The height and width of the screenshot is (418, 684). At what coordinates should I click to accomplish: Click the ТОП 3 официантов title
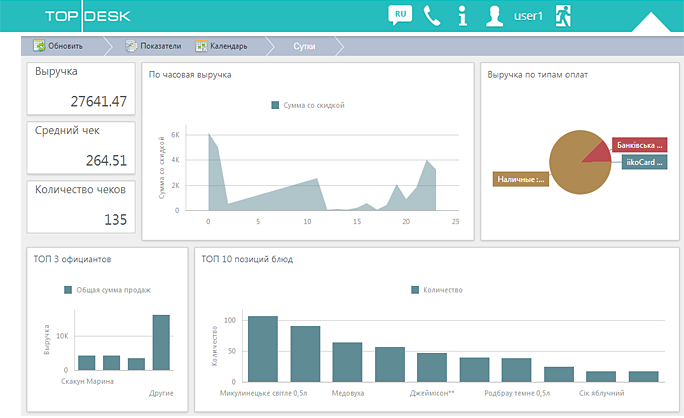(x=72, y=259)
